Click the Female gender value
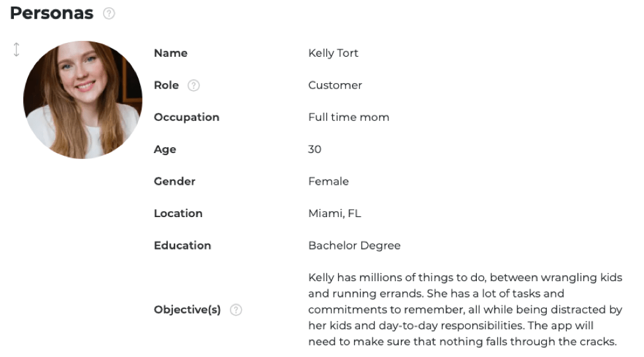The height and width of the screenshot is (357, 644). 328,181
